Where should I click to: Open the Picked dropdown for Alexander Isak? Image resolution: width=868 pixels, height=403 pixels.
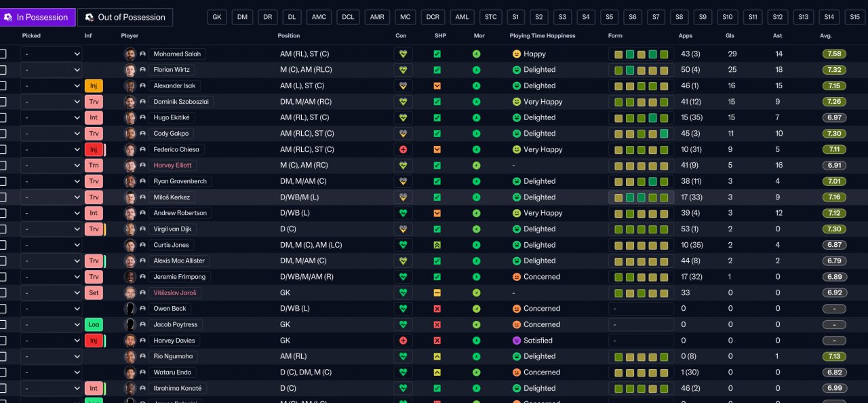click(x=51, y=85)
